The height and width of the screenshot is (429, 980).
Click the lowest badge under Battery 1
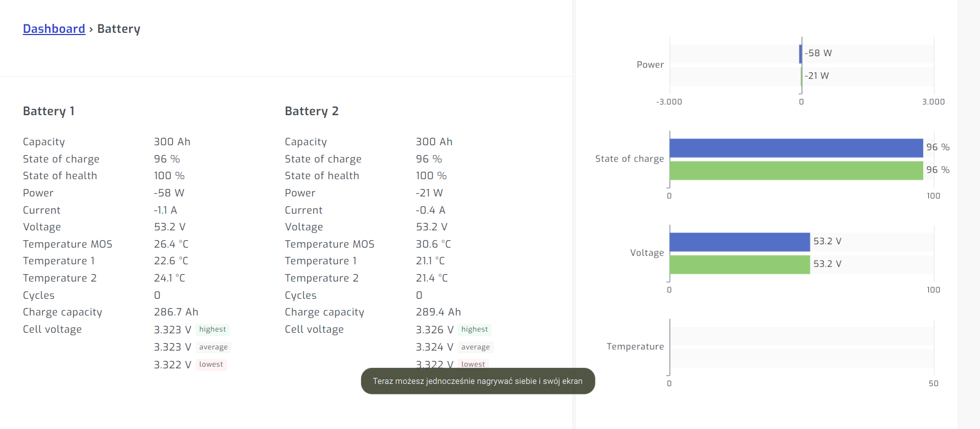click(211, 364)
